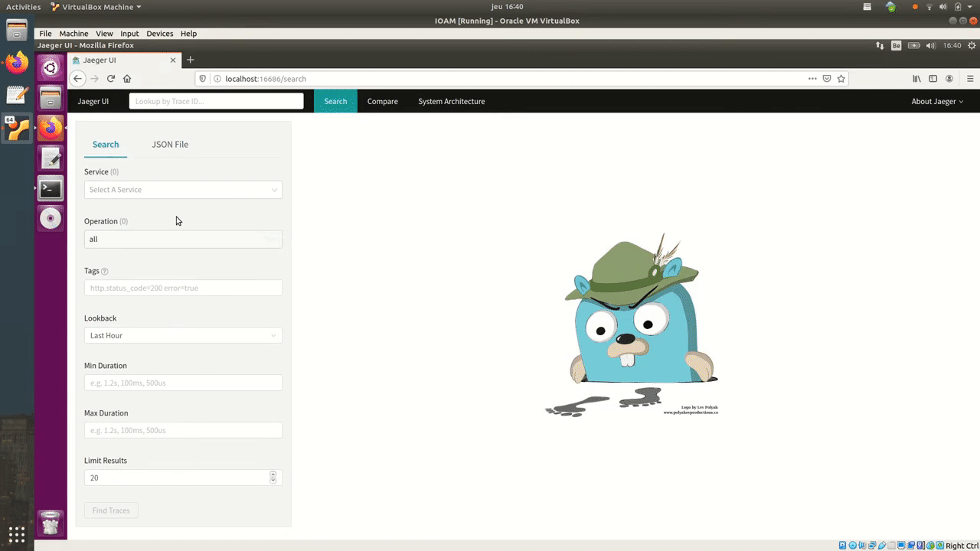
Task: Open the Firefox library icon
Action: click(x=916, y=79)
